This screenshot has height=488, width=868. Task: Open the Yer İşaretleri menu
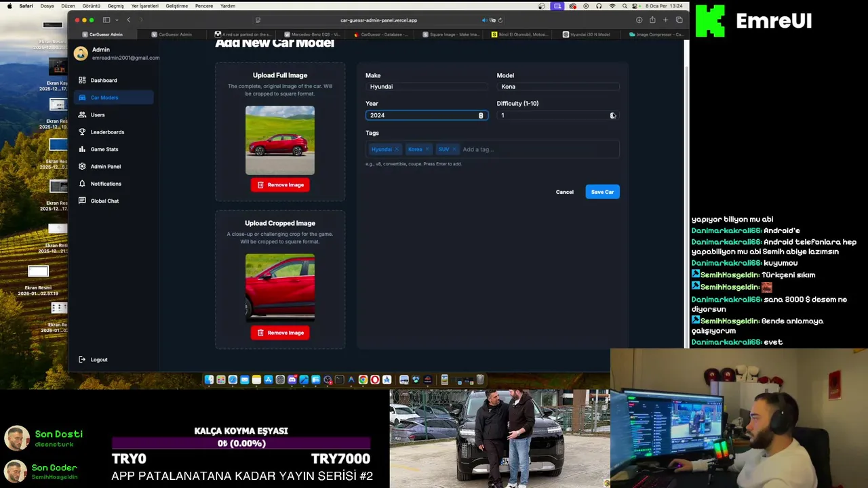coord(144,6)
